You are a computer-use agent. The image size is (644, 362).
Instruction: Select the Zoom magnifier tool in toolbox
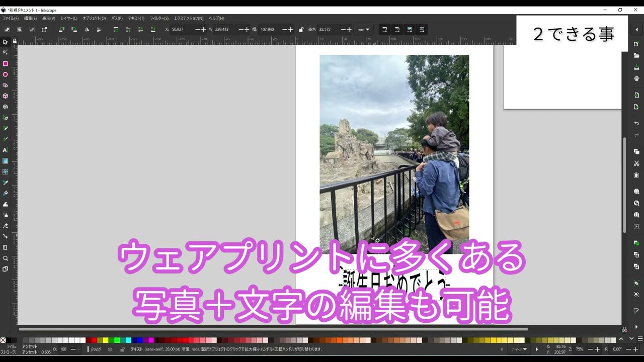pos(6,258)
